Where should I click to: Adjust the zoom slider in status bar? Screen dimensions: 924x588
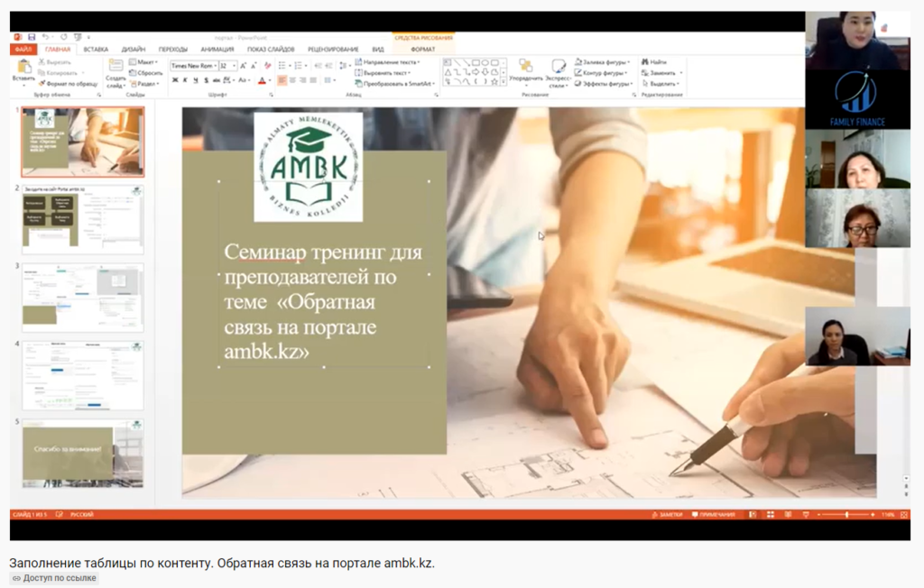pyautogui.click(x=845, y=514)
